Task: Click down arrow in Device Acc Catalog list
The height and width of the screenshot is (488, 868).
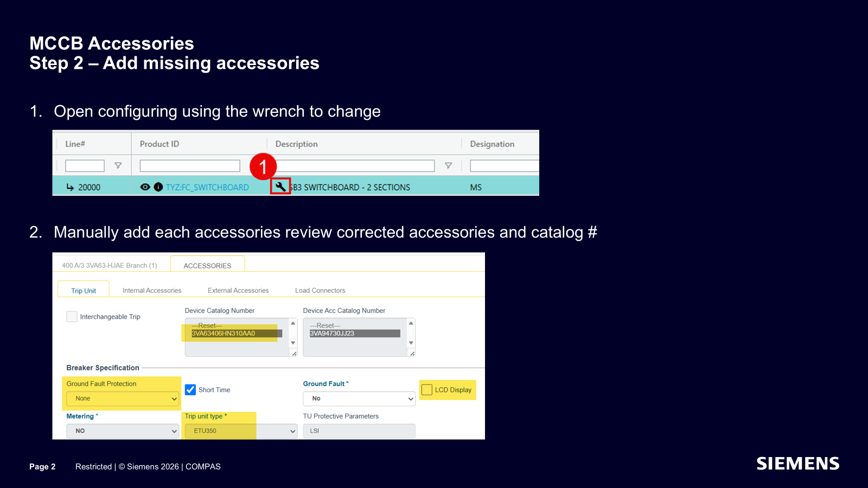Action: (411, 343)
